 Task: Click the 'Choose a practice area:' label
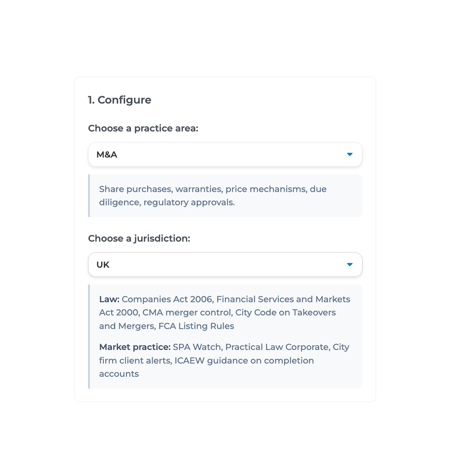coord(143,128)
